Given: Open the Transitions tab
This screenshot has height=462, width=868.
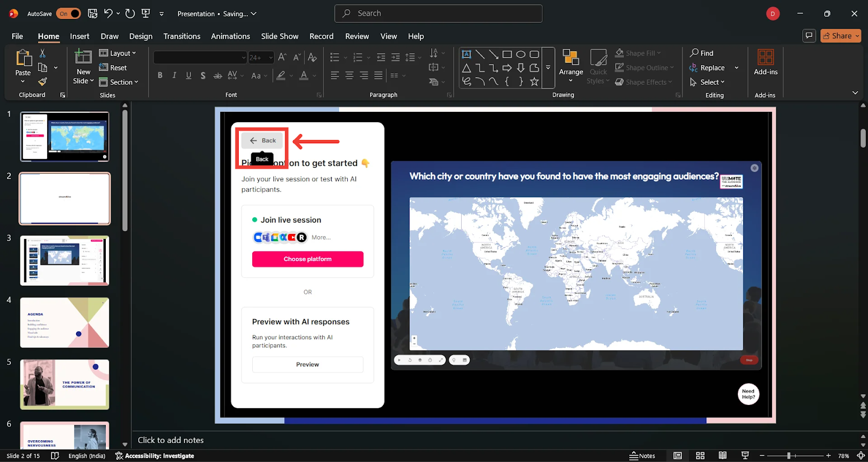Looking at the screenshot, I should point(182,36).
